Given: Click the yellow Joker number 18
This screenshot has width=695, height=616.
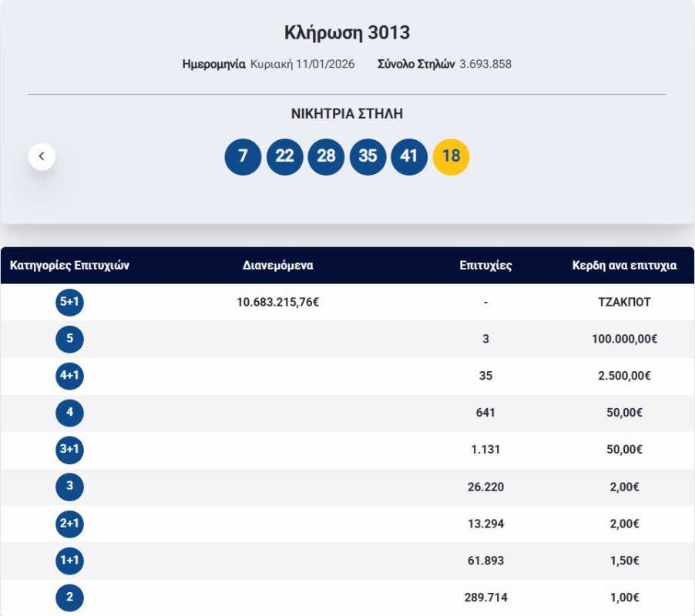Looking at the screenshot, I should click(451, 156).
